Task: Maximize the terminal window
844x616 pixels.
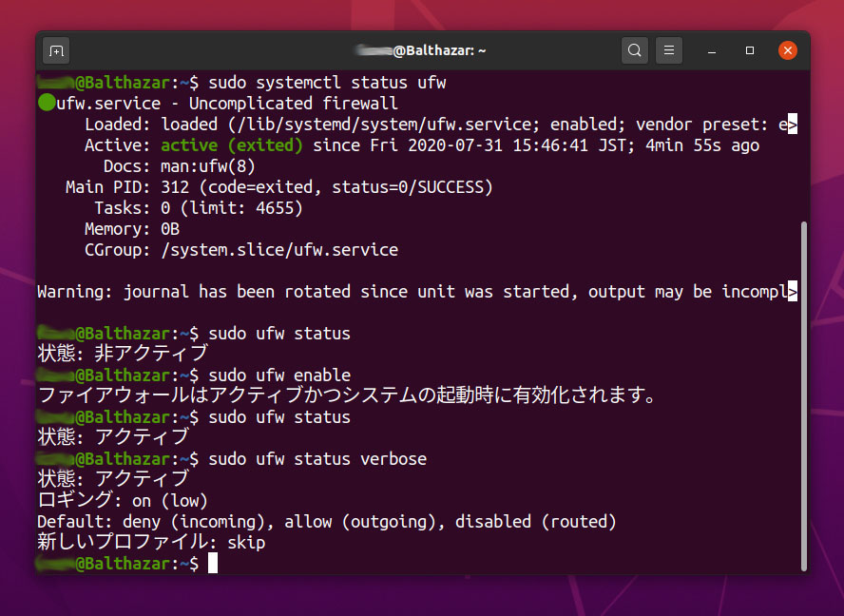Action: click(x=750, y=50)
